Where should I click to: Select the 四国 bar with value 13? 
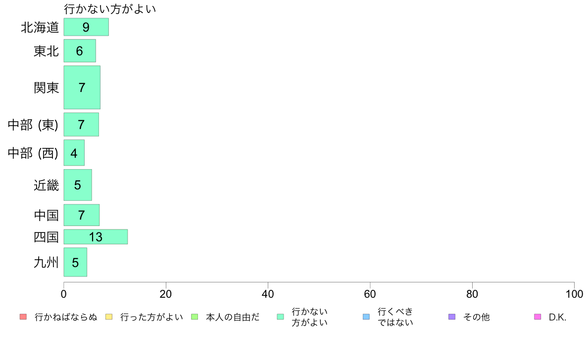[x=96, y=237]
